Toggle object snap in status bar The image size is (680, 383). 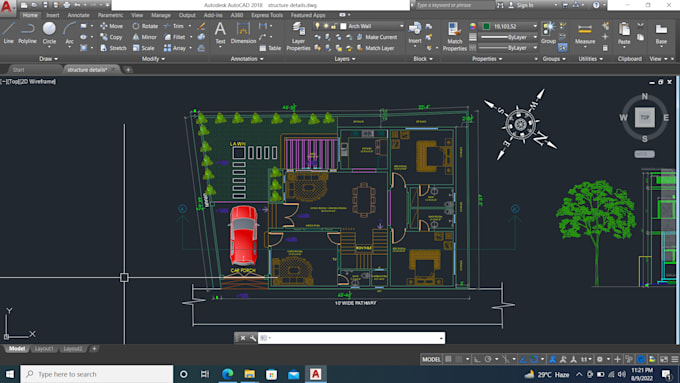pyautogui.click(x=534, y=359)
